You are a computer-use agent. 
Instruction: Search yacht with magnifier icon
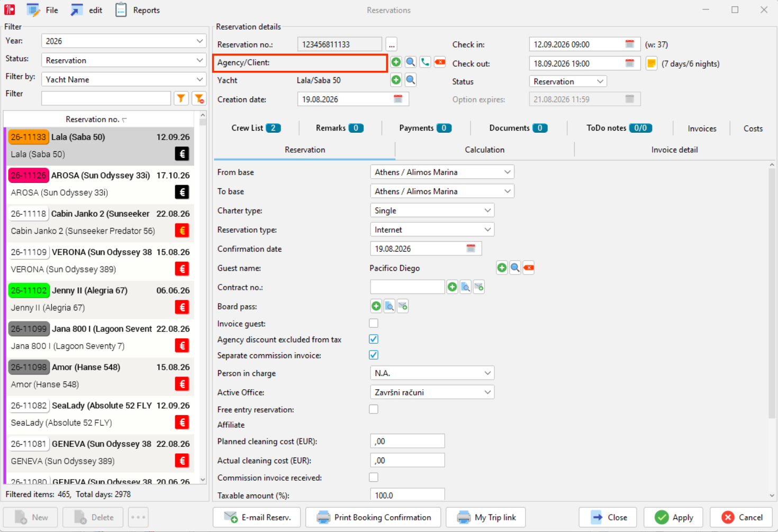click(411, 80)
